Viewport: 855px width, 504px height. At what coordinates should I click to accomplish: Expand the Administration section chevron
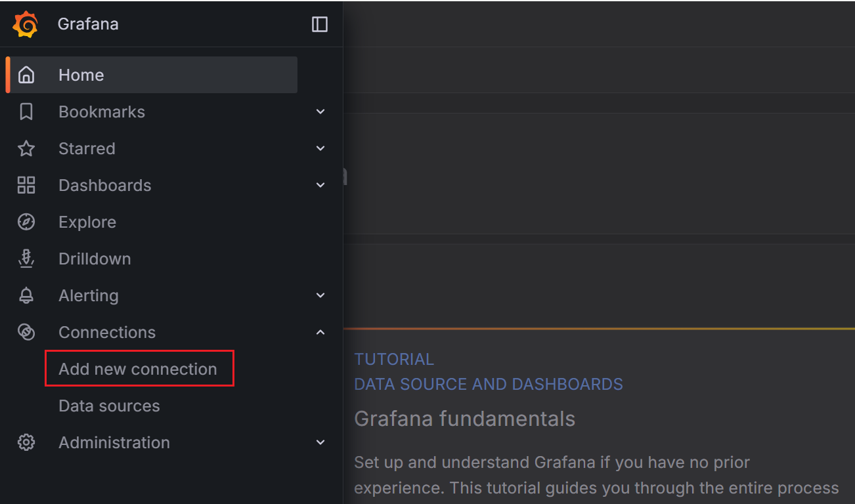click(x=320, y=442)
